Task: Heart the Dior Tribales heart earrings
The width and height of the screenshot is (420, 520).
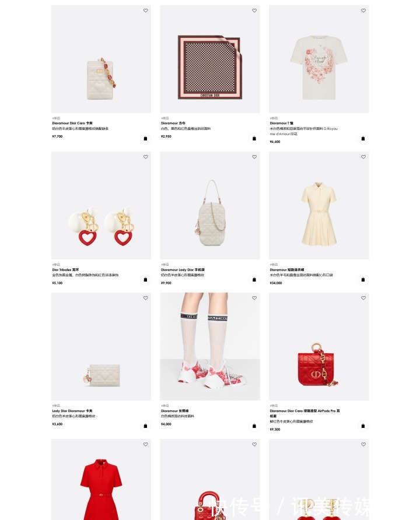Action: click(145, 157)
